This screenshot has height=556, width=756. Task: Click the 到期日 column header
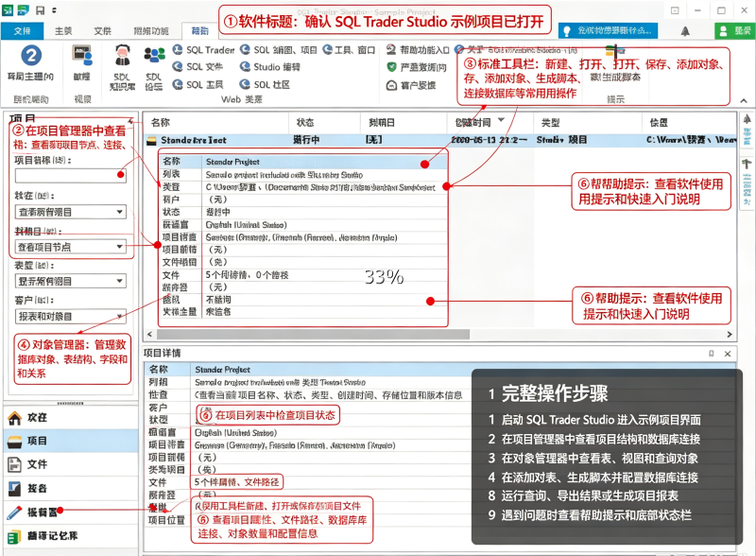click(x=404, y=122)
